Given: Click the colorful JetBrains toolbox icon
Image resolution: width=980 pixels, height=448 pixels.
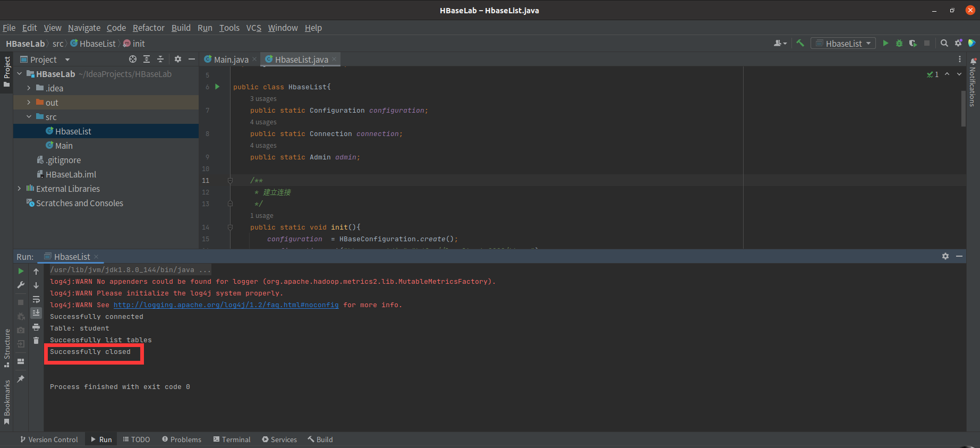Looking at the screenshot, I should pos(972,43).
